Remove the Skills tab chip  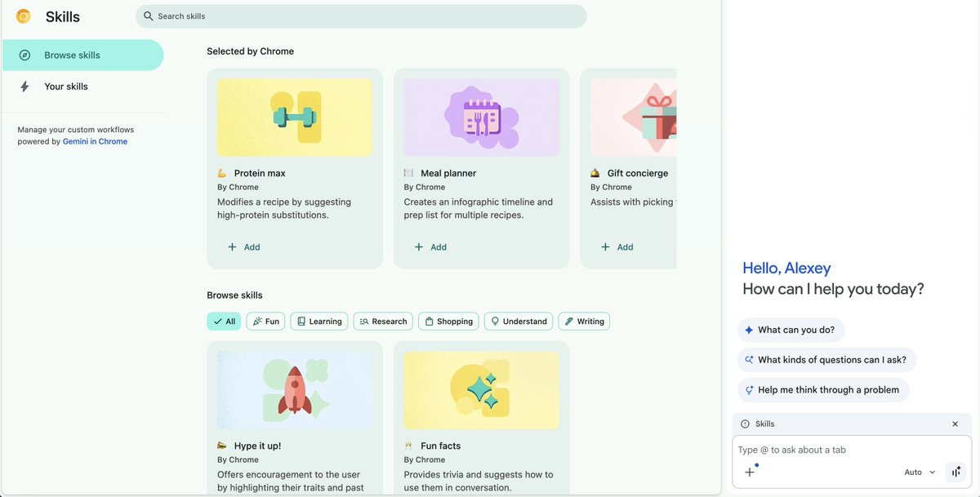click(x=955, y=424)
